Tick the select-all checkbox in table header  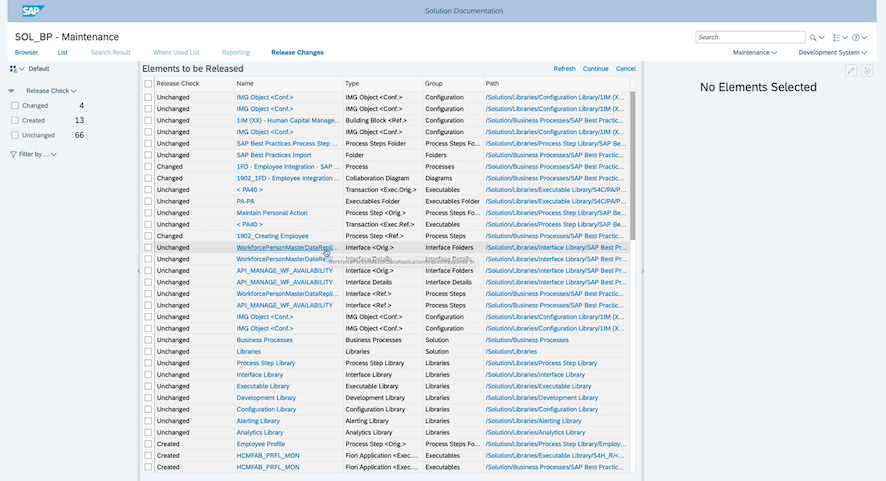click(x=148, y=84)
